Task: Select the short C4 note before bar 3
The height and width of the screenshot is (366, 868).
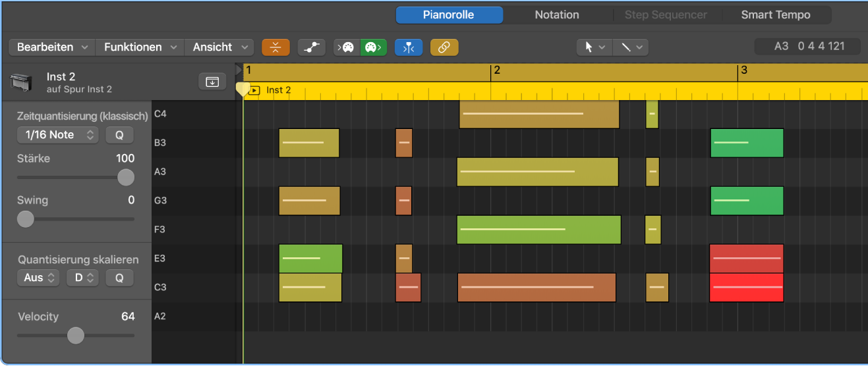Action: (652, 114)
